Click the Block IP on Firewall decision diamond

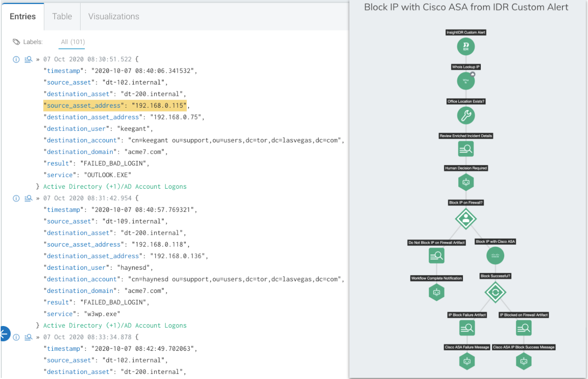click(x=466, y=219)
